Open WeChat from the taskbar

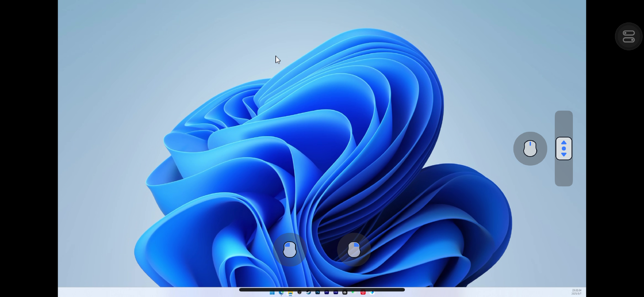(x=354, y=292)
